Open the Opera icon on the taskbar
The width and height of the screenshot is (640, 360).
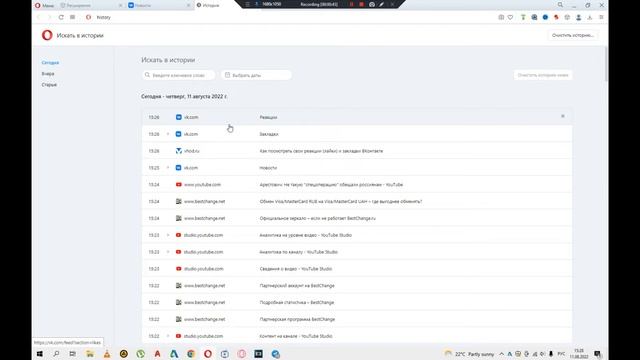(208, 354)
